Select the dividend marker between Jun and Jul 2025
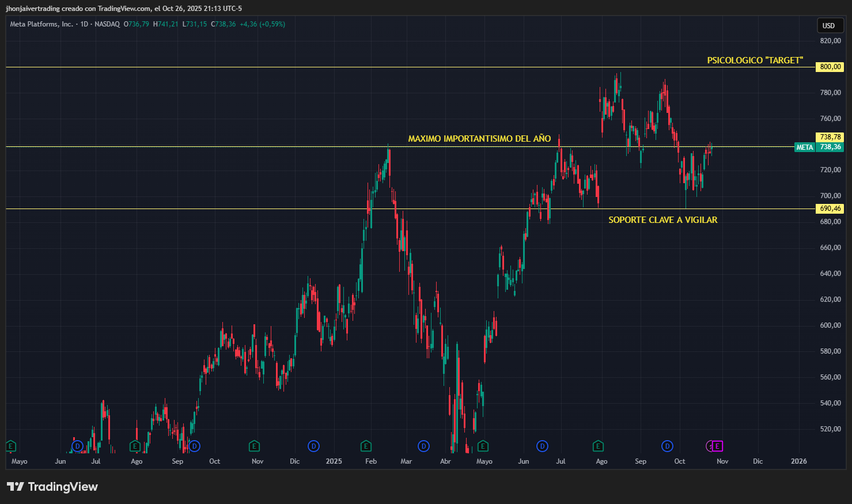The width and height of the screenshot is (852, 504). 542,446
